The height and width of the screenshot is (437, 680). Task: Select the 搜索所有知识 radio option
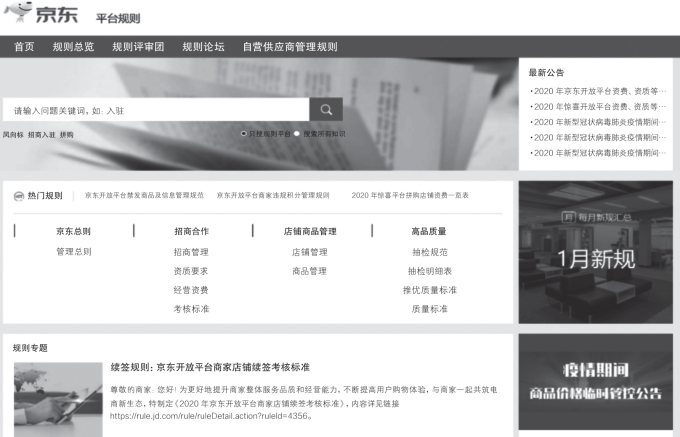click(x=297, y=134)
